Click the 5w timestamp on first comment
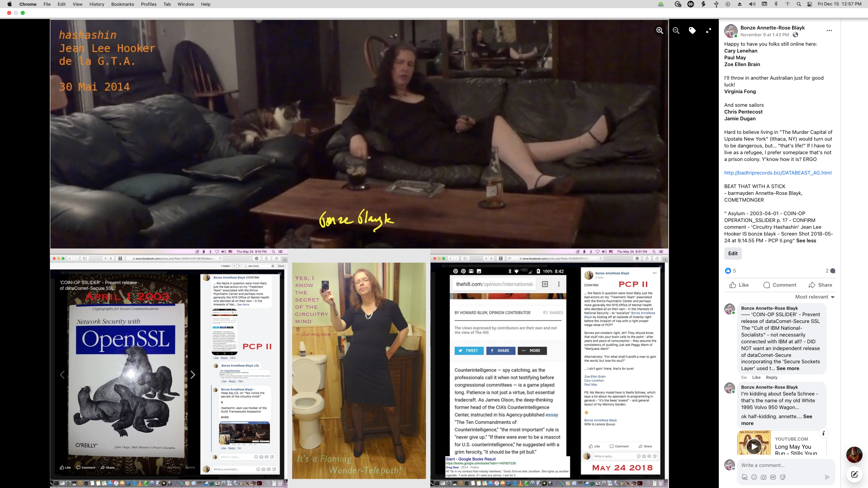This screenshot has height=488, width=868. (x=744, y=377)
